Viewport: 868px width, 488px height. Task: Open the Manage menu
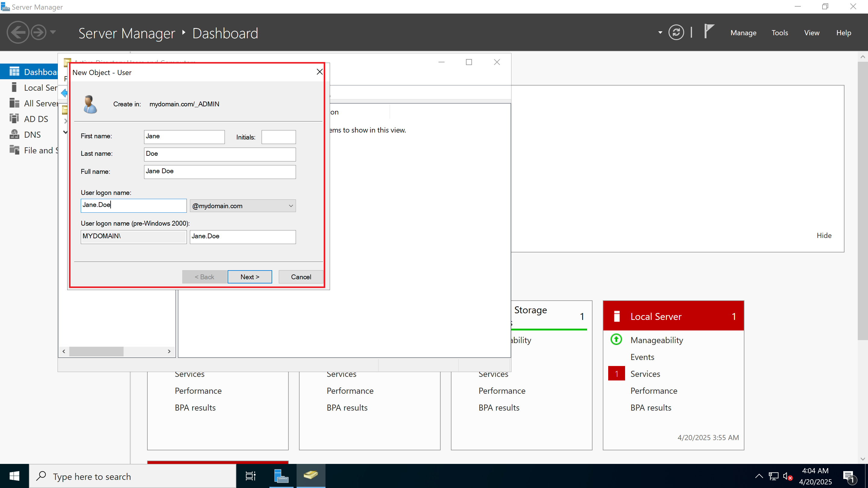click(x=743, y=33)
